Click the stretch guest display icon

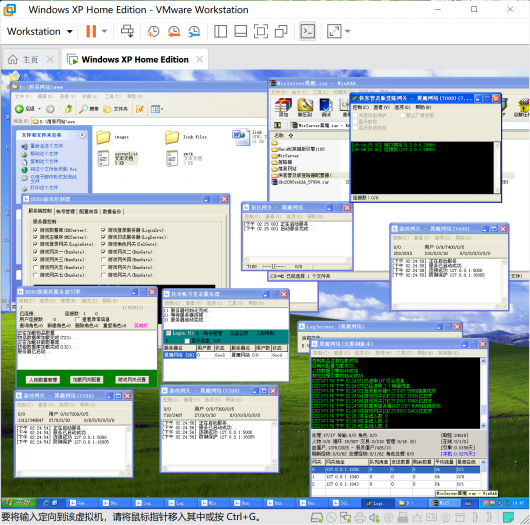(x=334, y=31)
